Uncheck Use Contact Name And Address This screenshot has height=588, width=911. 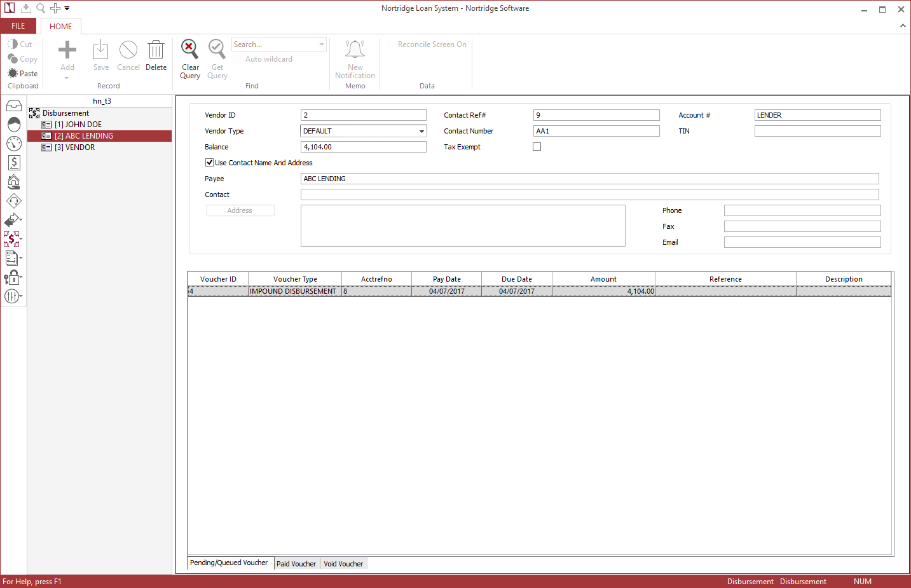(209, 163)
